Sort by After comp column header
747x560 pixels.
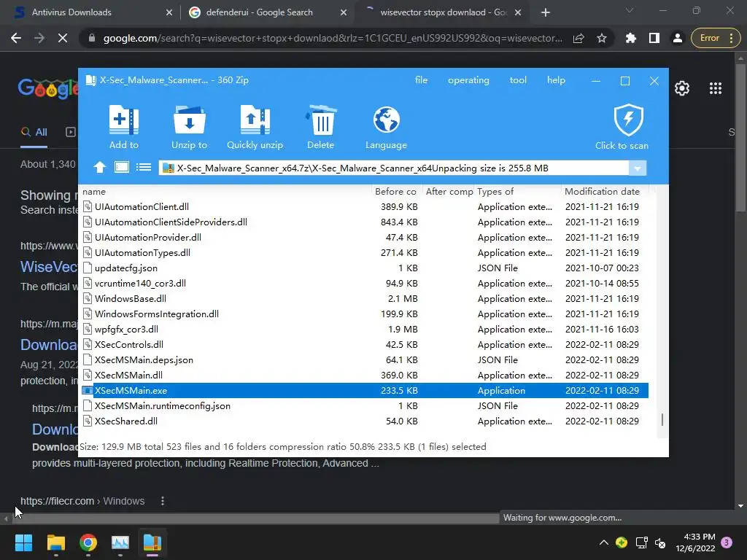[x=449, y=192]
